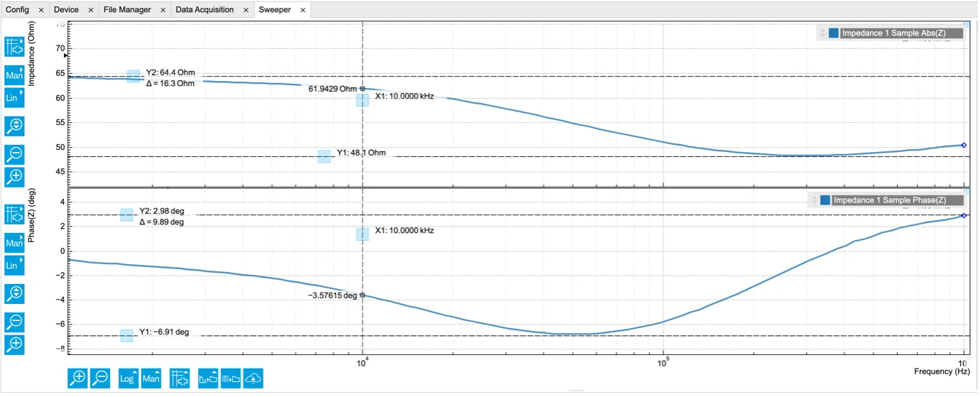The height and width of the screenshot is (397, 980).
Task: Zoom in vertically on the Phase plot
Action: [x=14, y=344]
